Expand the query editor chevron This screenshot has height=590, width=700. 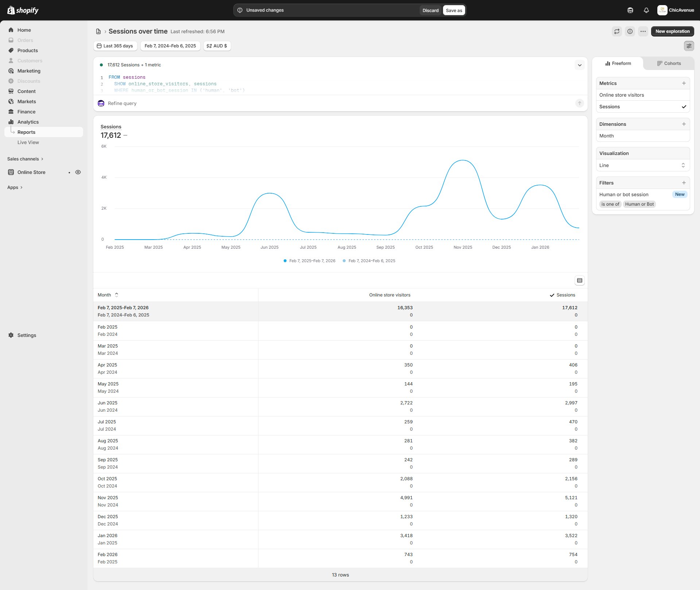click(x=579, y=65)
